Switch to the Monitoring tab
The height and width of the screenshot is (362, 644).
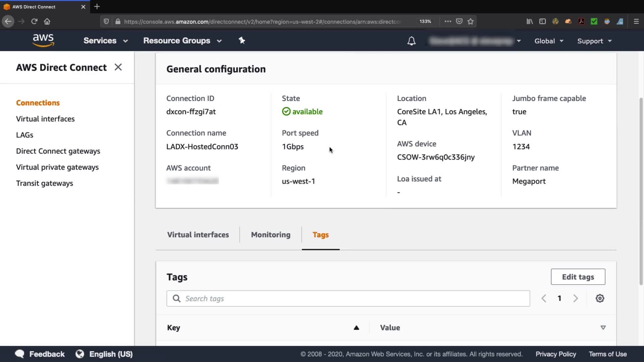pos(271,235)
